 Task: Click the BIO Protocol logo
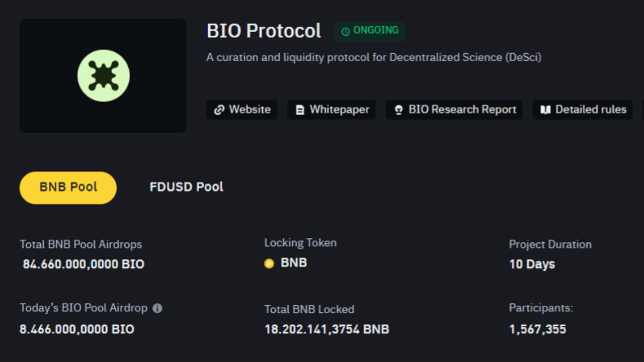pos(103,75)
